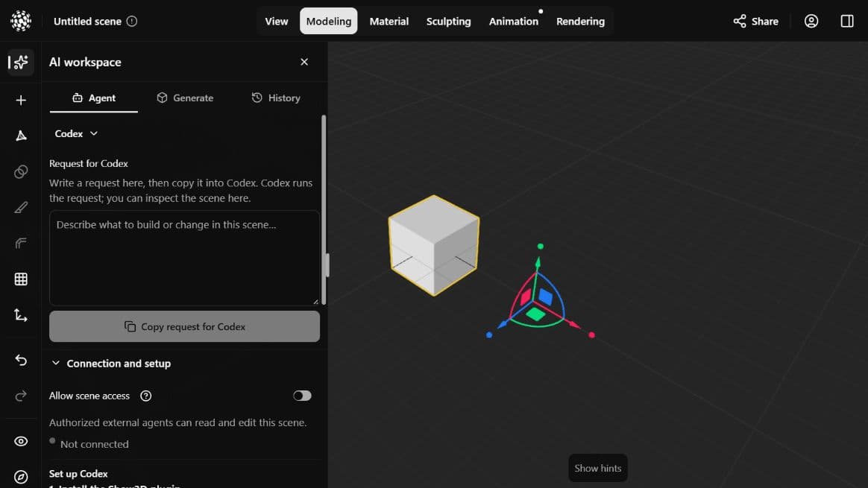Open scene info icon beside Untitled scene
The width and height of the screenshot is (868, 488).
[x=132, y=21]
